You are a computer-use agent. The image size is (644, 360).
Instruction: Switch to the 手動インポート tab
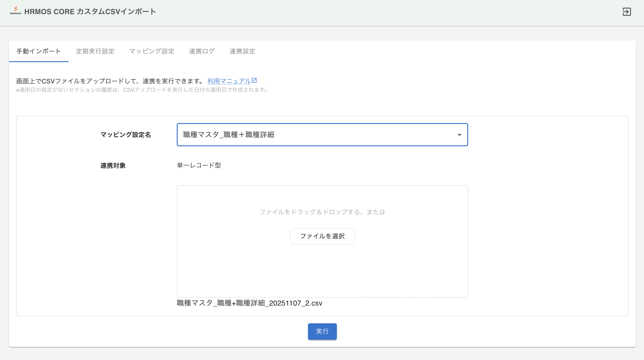[x=39, y=51]
